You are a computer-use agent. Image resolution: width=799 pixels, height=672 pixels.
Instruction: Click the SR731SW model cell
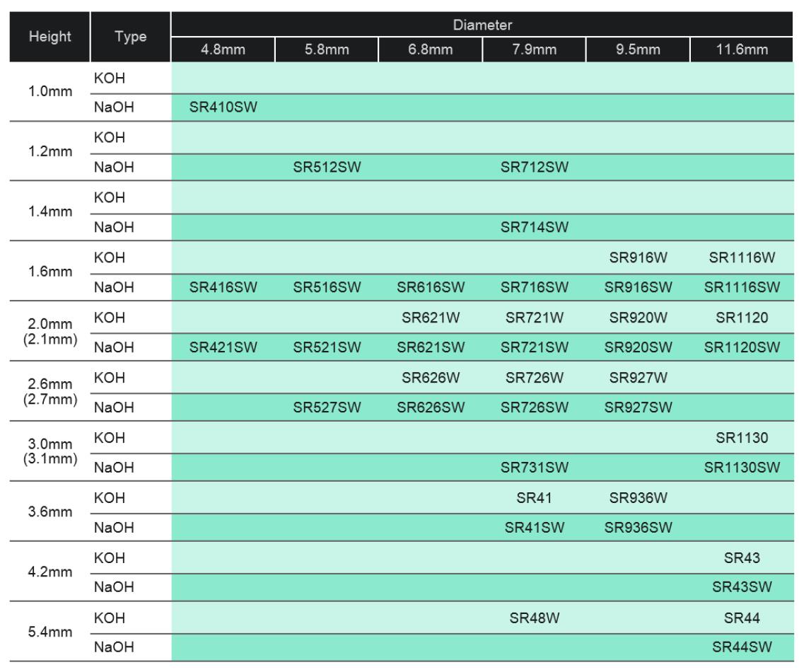535,468
